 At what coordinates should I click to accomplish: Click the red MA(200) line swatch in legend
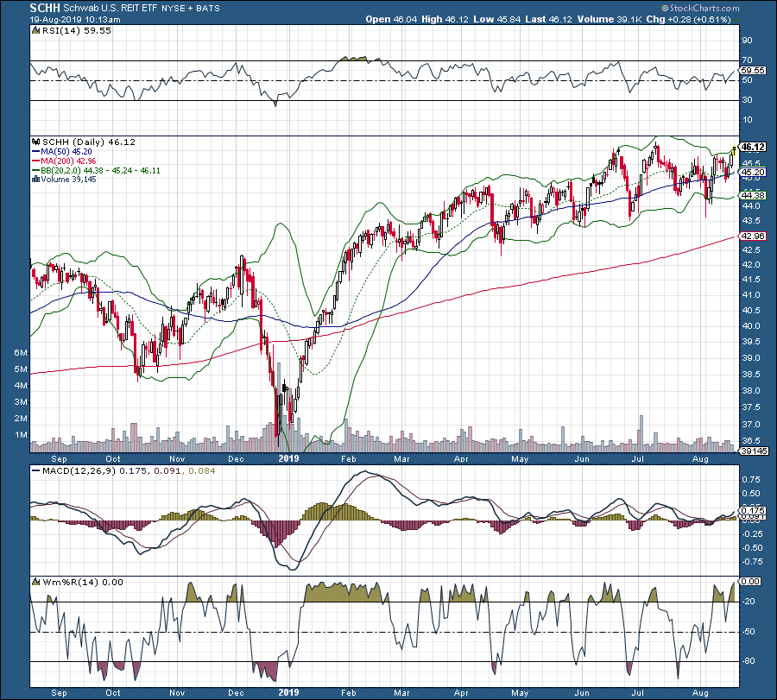click(x=35, y=161)
